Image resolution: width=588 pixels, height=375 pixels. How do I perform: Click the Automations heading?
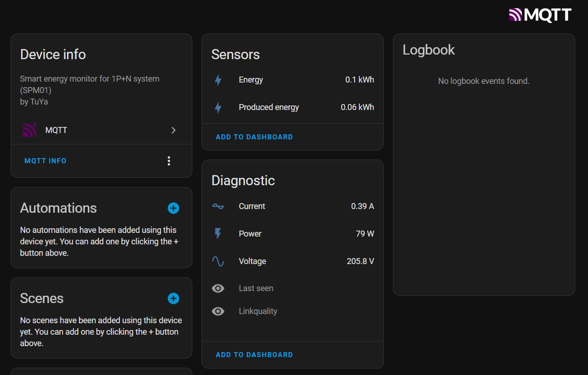[x=58, y=208]
